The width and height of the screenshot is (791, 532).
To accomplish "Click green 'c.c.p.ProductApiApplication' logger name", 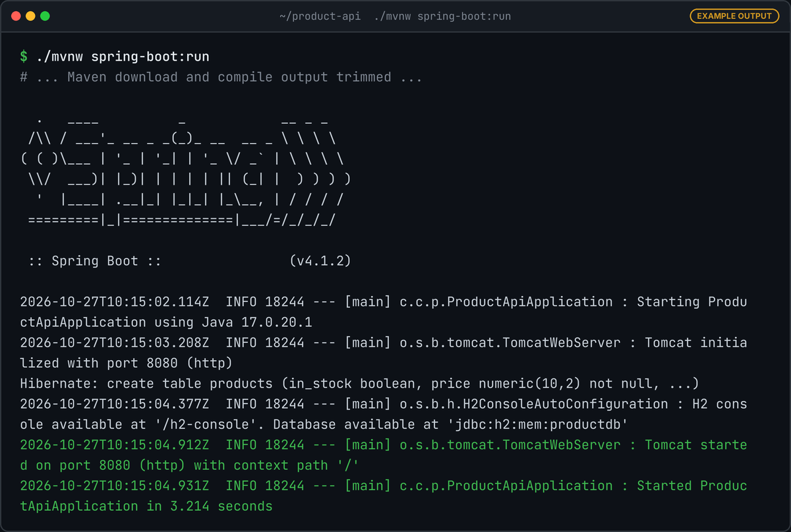I will (506, 486).
